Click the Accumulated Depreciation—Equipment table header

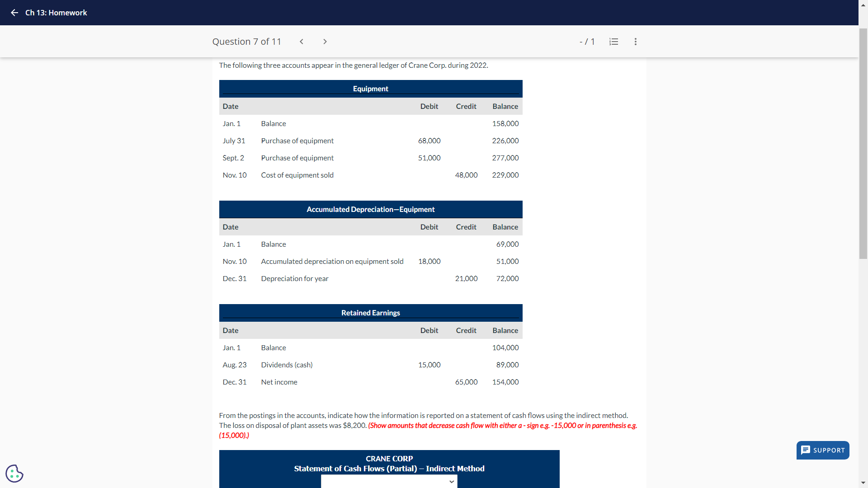pyautogui.click(x=370, y=209)
